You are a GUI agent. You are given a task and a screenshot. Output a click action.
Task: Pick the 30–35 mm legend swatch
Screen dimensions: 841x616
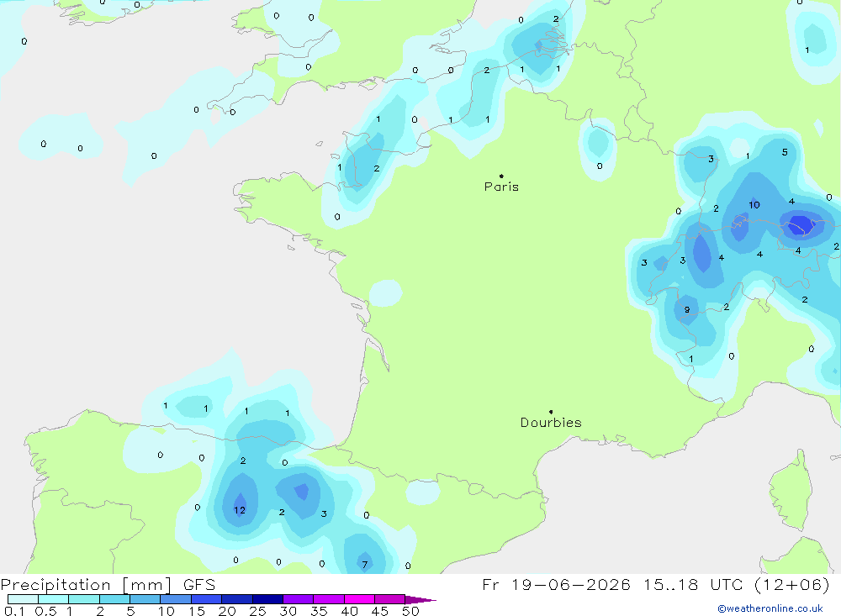pyautogui.click(x=299, y=599)
